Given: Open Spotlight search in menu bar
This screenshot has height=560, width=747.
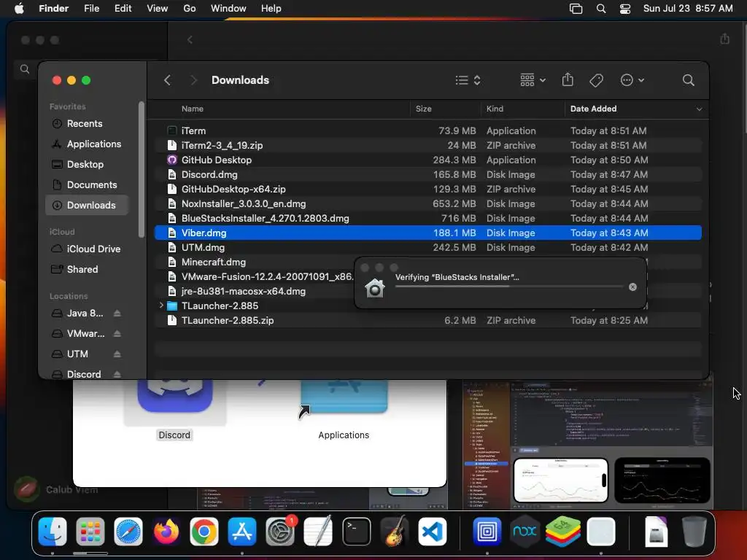Looking at the screenshot, I should [x=601, y=9].
